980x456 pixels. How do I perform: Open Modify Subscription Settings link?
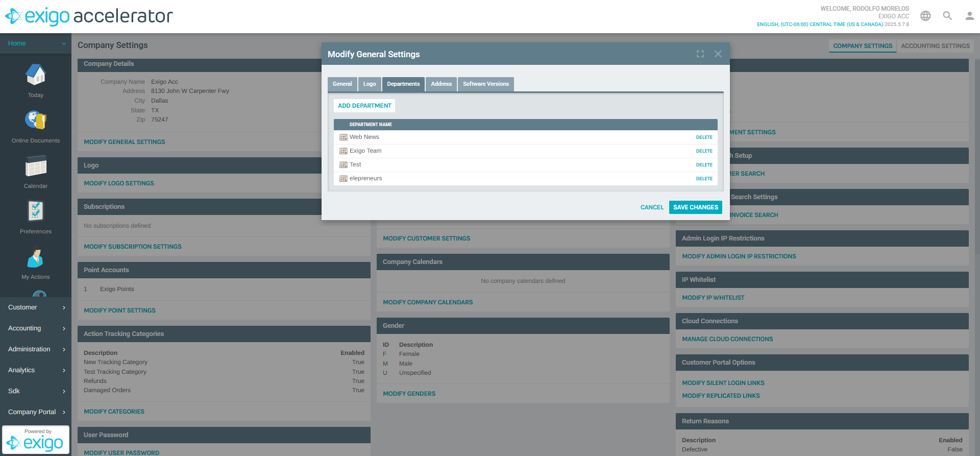[x=133, y=247]
